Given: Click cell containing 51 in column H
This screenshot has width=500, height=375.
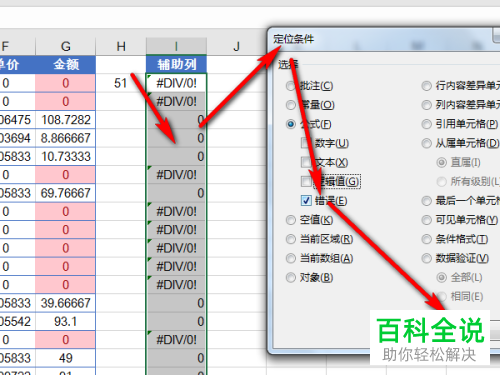Looking at the screenshot, I should 121,83.
